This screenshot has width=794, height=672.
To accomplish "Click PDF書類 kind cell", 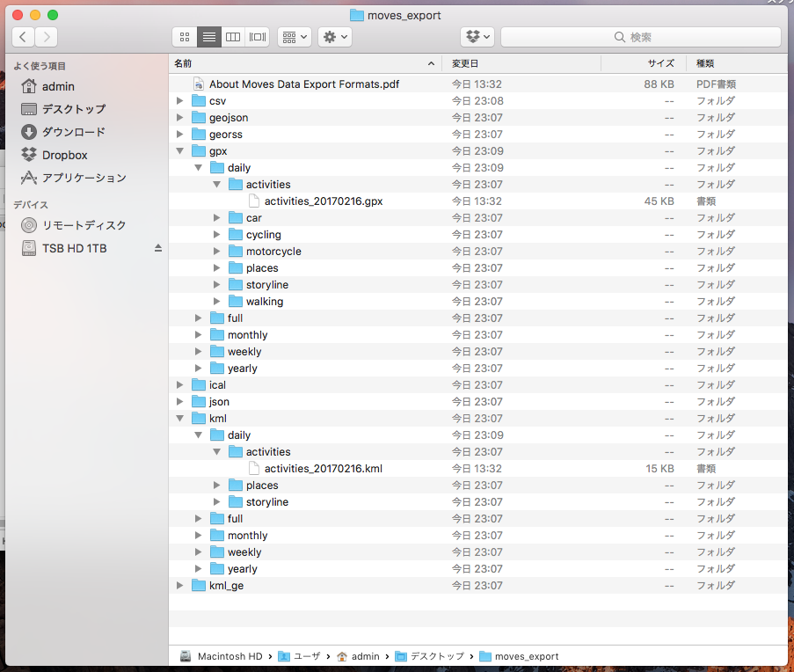I will point(716,84).
